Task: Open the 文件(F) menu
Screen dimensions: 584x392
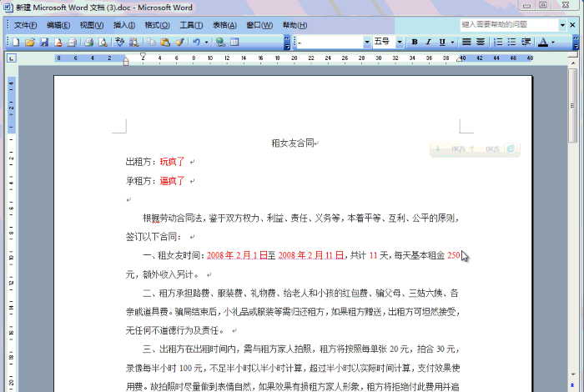Action: 25,25
